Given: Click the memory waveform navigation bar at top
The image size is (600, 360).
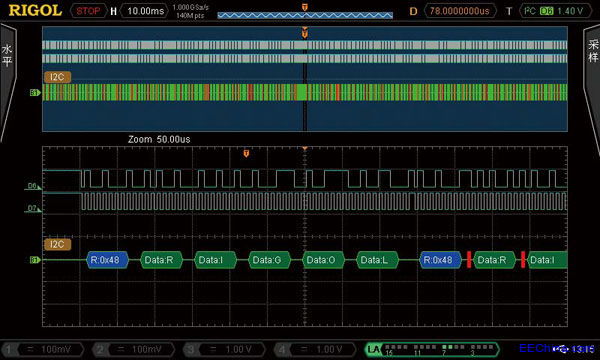Looking at the screenshot, I should pyautogui.click(x=305, y=15).
